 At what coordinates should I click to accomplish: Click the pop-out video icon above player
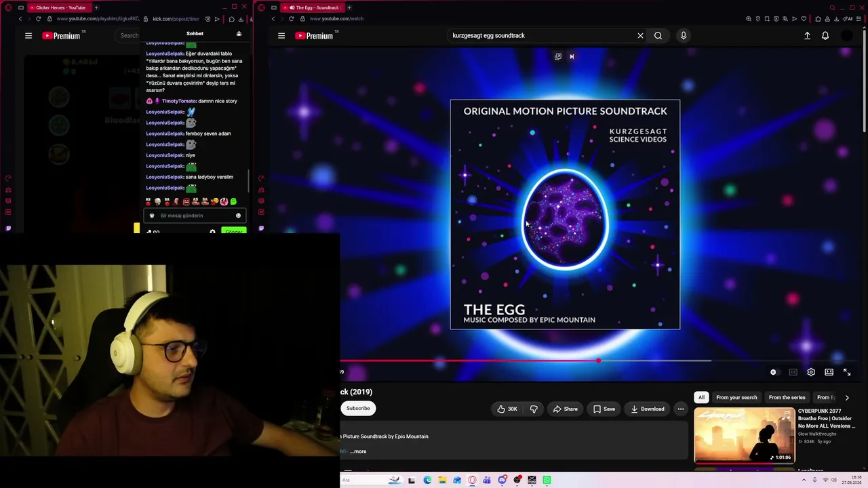pyautogui.click(x=558, y=57)
